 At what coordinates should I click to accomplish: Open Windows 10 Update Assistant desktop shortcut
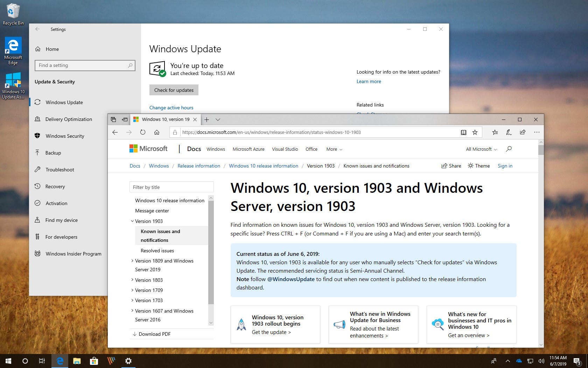click(x=13, y=86)
